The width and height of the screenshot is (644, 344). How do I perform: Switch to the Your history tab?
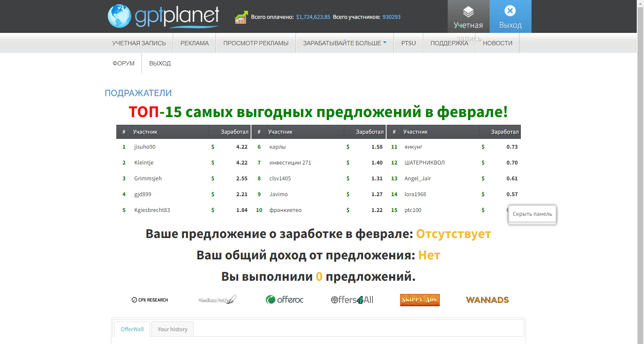[x=172, y=329]
